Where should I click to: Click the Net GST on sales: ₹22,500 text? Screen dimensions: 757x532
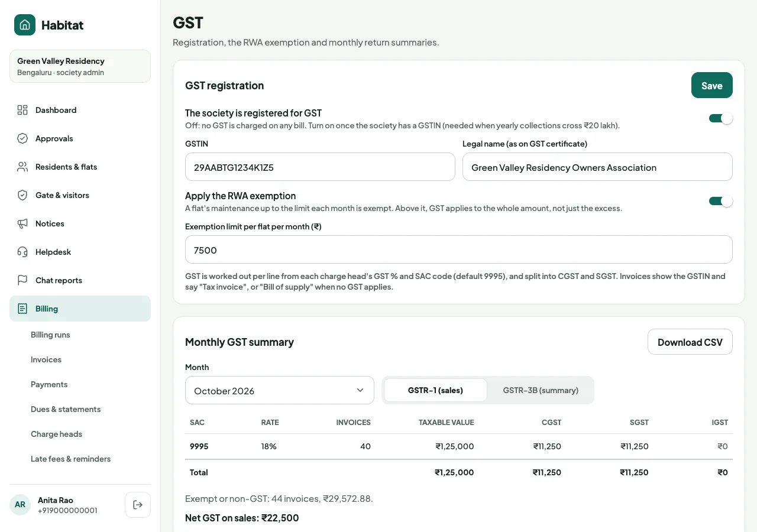point(242,518)
